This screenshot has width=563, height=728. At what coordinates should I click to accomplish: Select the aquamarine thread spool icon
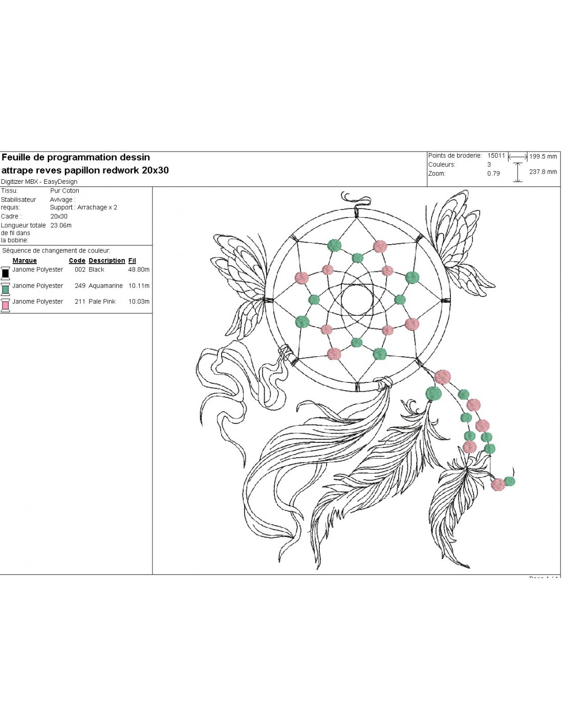coord(6,289)
